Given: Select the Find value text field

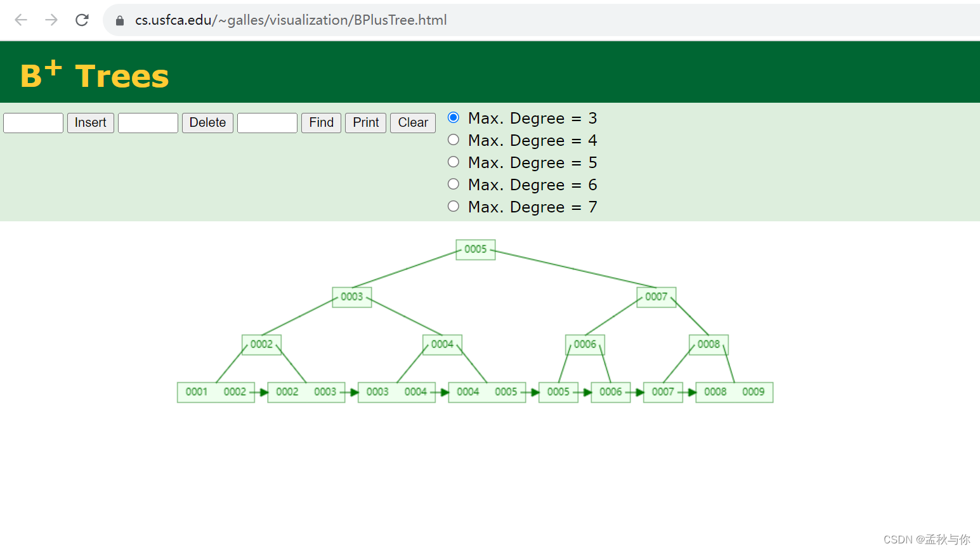Looking at the screenshot, I should pyautogui.click(x=267, y=122).
